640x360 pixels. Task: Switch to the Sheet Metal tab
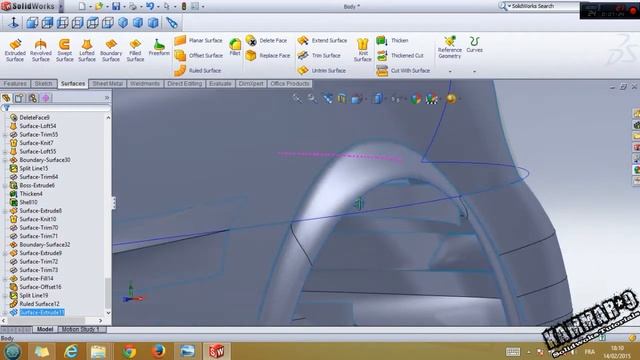click(107, 84)
